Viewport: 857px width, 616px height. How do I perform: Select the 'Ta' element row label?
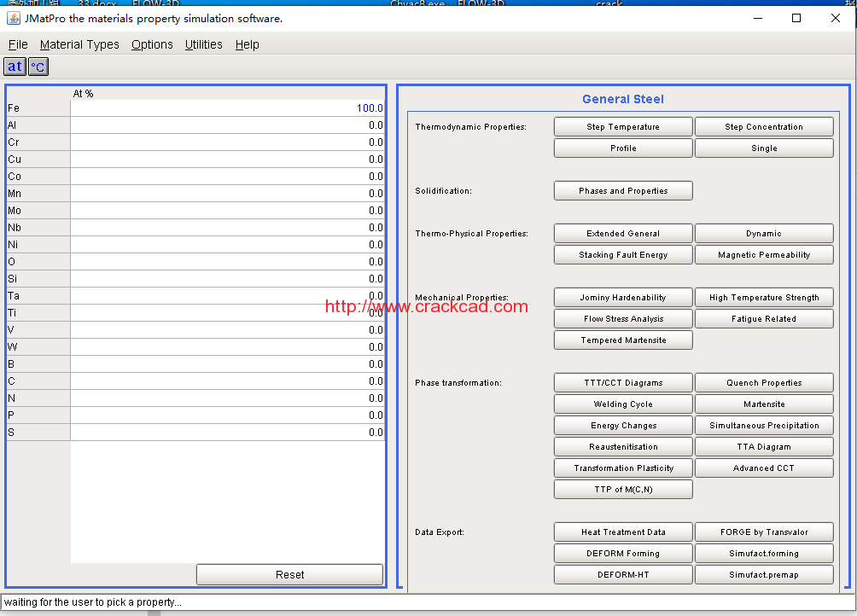38,295
